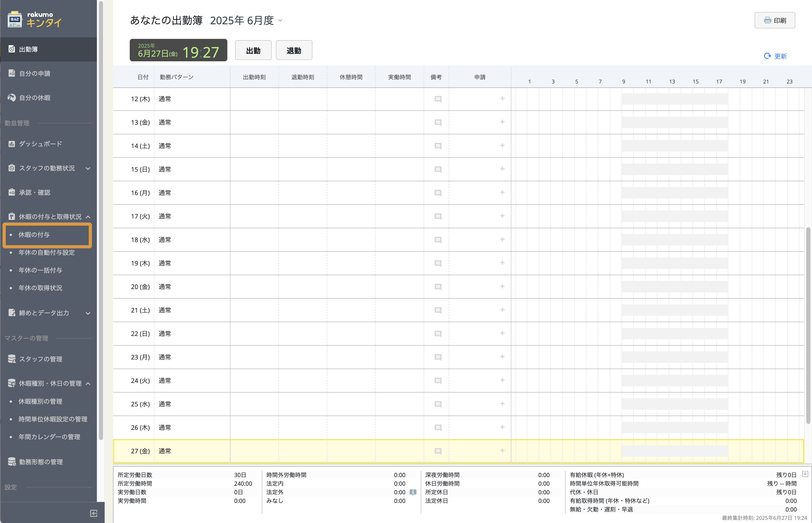Open the 出勤簿 sidebar item

[x=48, y=49]
